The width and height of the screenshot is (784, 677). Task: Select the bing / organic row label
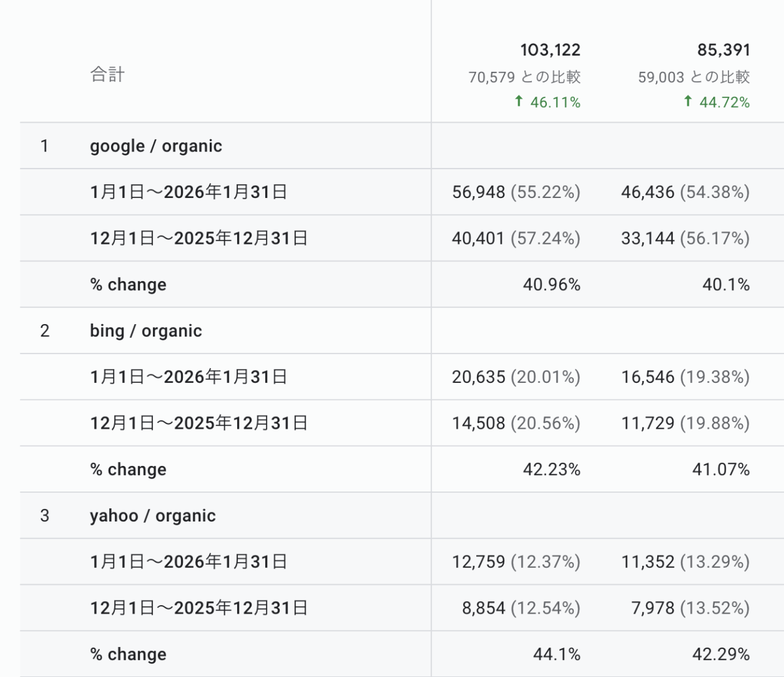tap(146, 331)
